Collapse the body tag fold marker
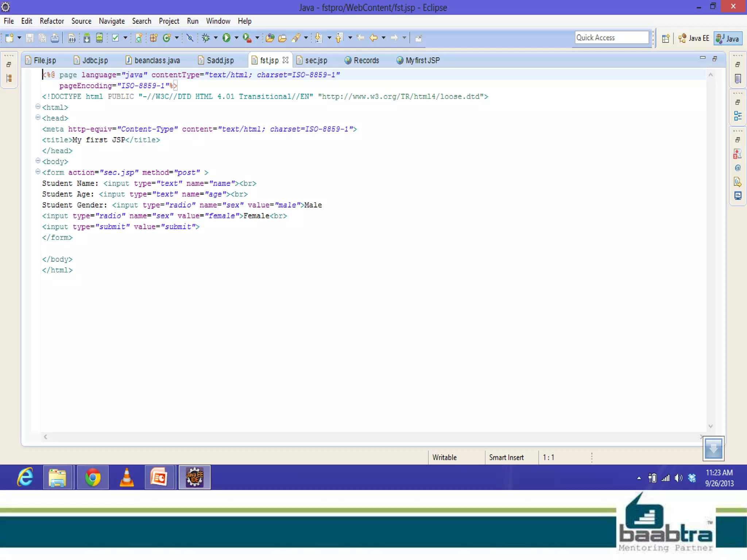The image size is (747, 560). 38,161
